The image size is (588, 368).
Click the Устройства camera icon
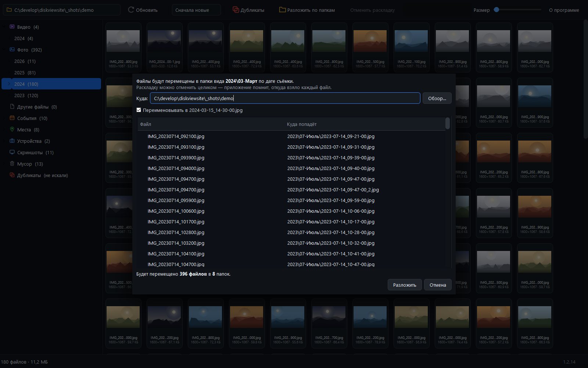(12, 141)
